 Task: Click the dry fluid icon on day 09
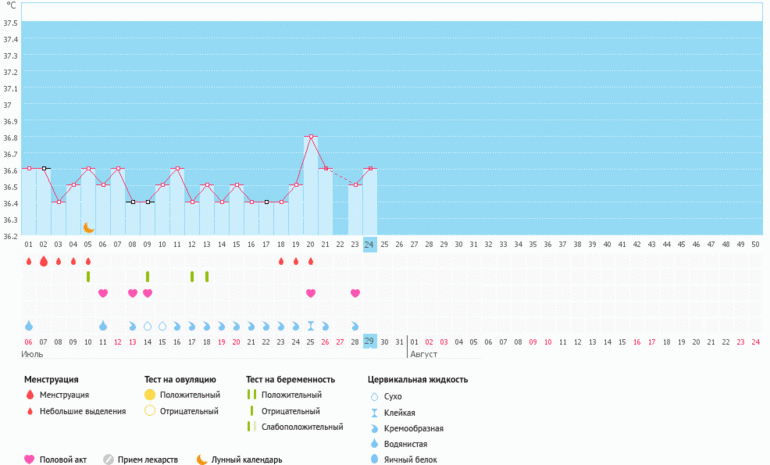point(147,326)
